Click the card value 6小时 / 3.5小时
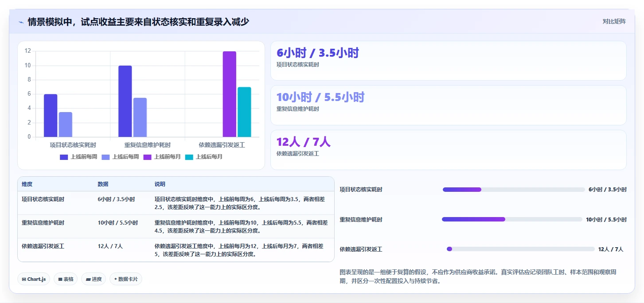Viewport: 644px width, 303px height. coord(317,53)
